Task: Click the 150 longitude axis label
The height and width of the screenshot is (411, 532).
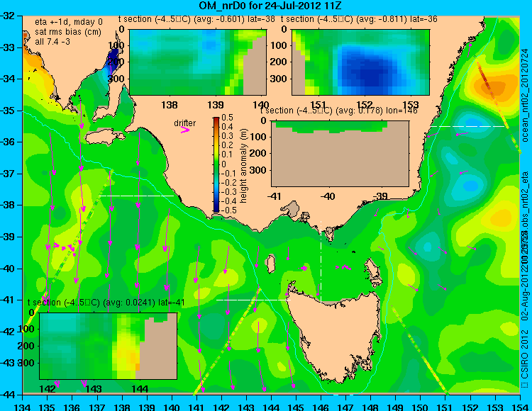Action: pos(421,407)
